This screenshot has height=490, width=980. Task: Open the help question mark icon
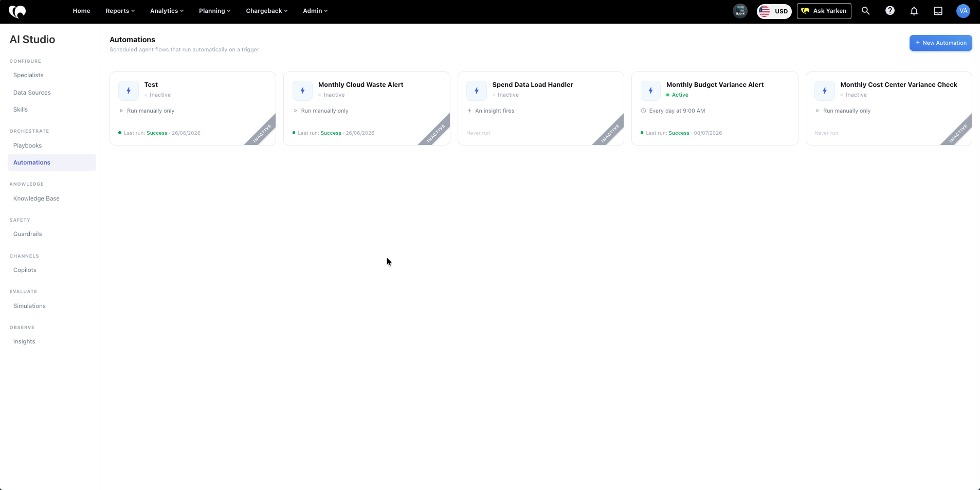pos(890,11)
